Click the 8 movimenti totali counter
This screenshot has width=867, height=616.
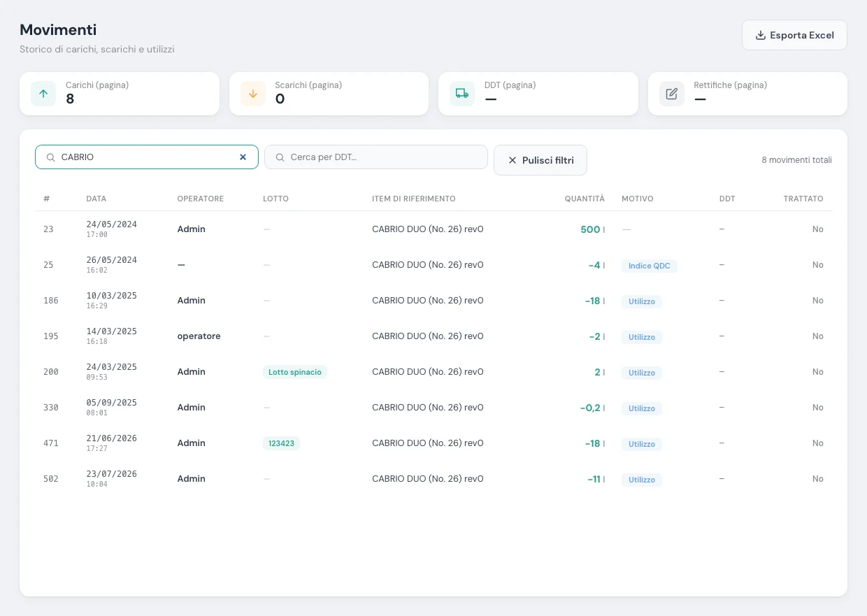pyautogui.click(x=797, y=160)
